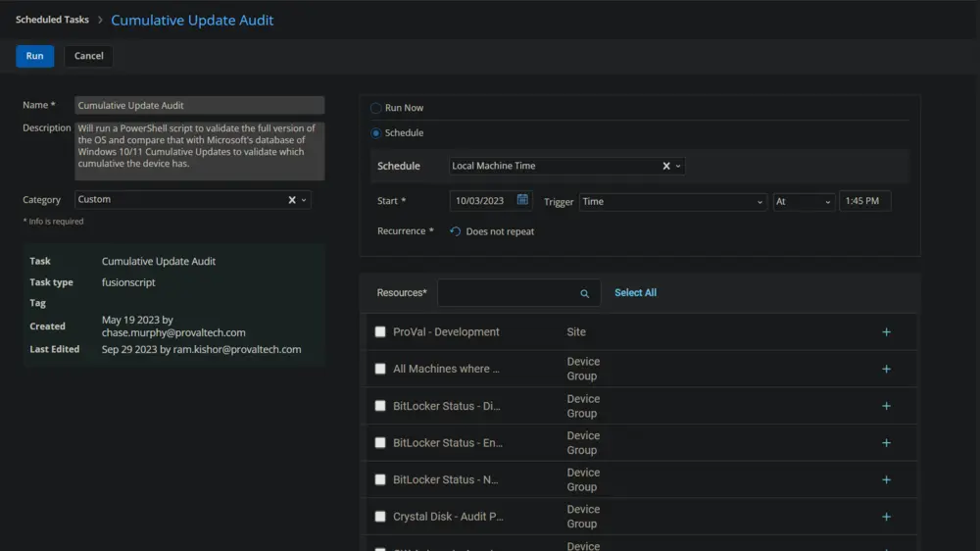Click the Select All link
The image size is (980, 551).
coord(635,293)
